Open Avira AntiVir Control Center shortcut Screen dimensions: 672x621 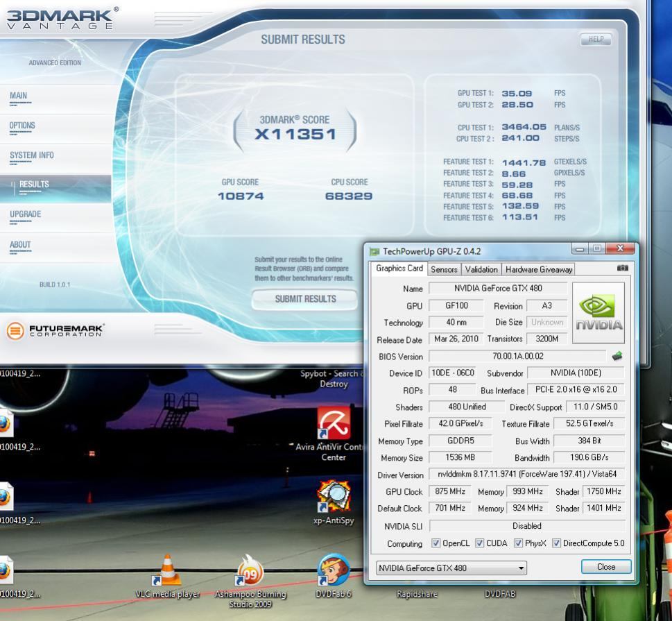tap(334, 433)
